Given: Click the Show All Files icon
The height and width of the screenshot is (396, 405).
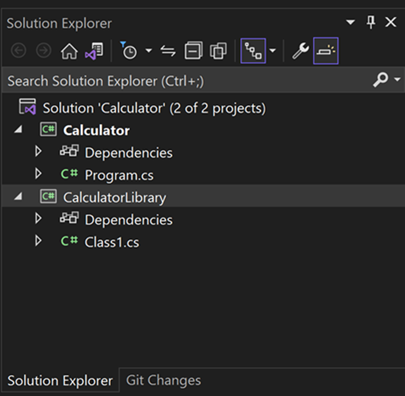Looking at the screenshot, I should [x=218, y=51].
